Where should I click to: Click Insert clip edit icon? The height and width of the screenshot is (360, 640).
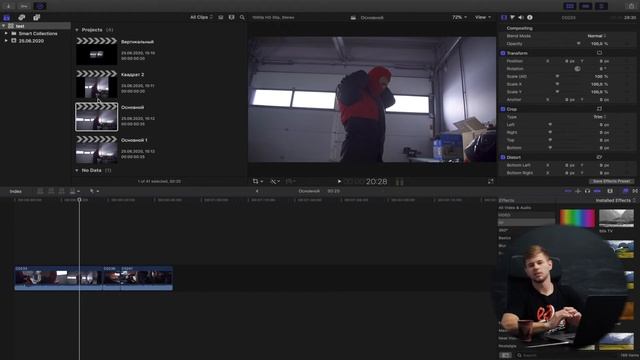pos(51,191)
